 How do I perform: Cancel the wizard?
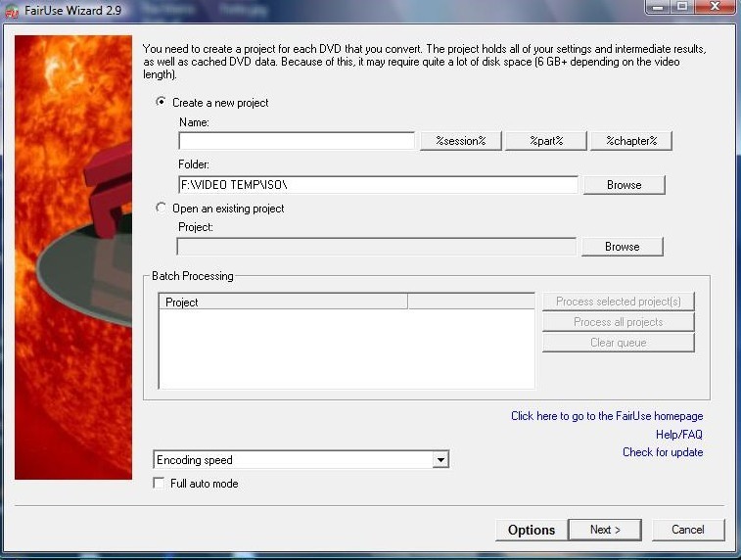(688, 530)
